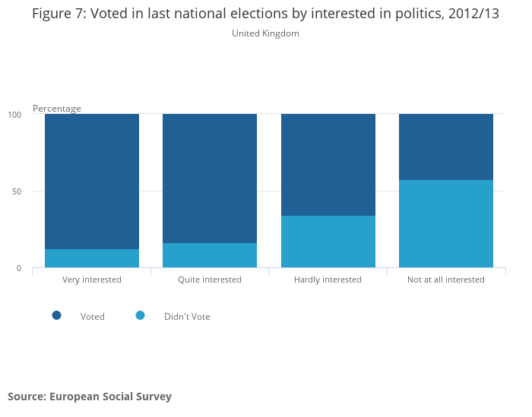This screenshot has height=417, width=532.
Task: Click the Very interested axis label
Action: pyautogui.click(x=92, y=280)
